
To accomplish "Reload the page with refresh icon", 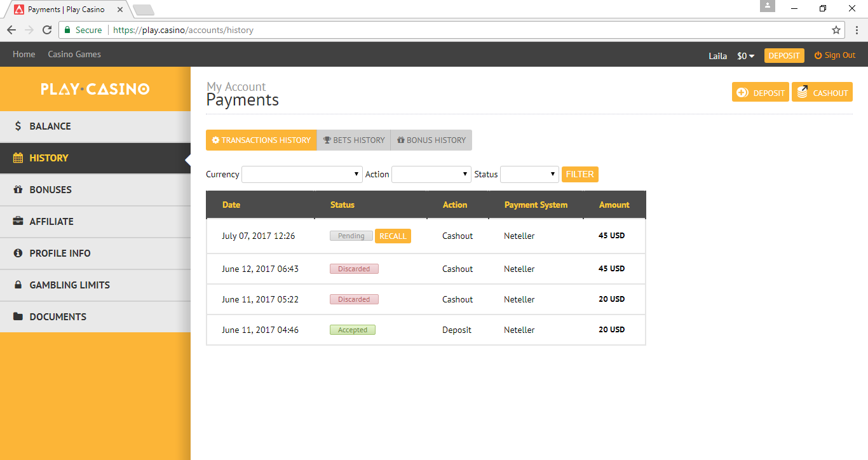I will pyautogui.click(x=47, y=30).
